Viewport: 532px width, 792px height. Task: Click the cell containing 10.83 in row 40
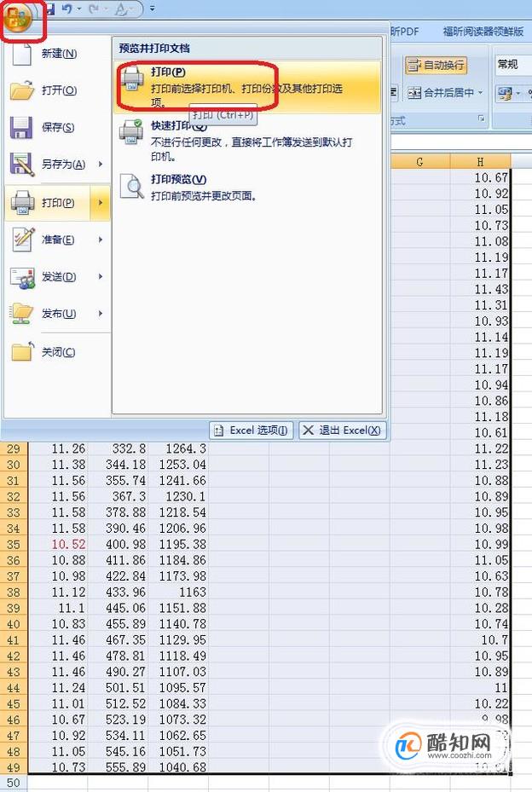(x=59, y=624)
